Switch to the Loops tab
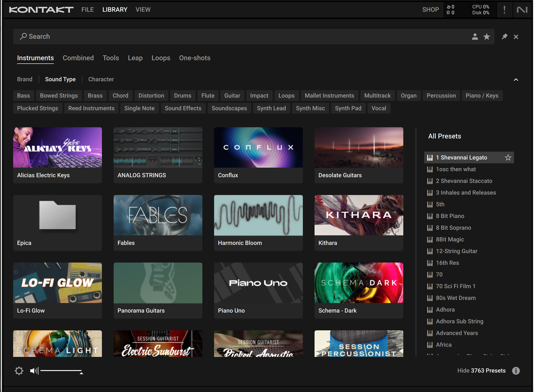This screenshot has height=392, width=534. tap(161, 58)
